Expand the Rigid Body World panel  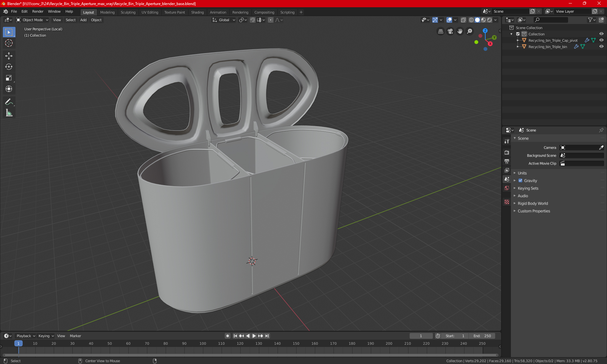click(533, 203)
